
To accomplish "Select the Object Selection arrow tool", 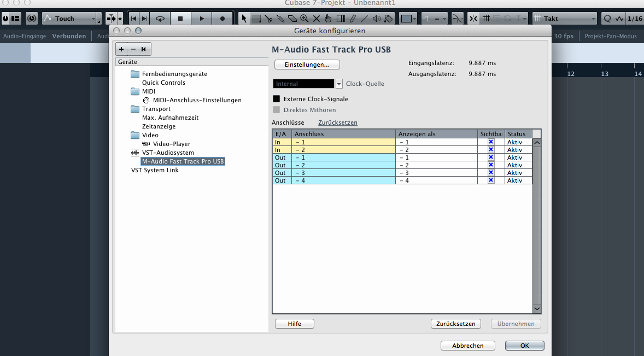I will [x=244, y=19].
